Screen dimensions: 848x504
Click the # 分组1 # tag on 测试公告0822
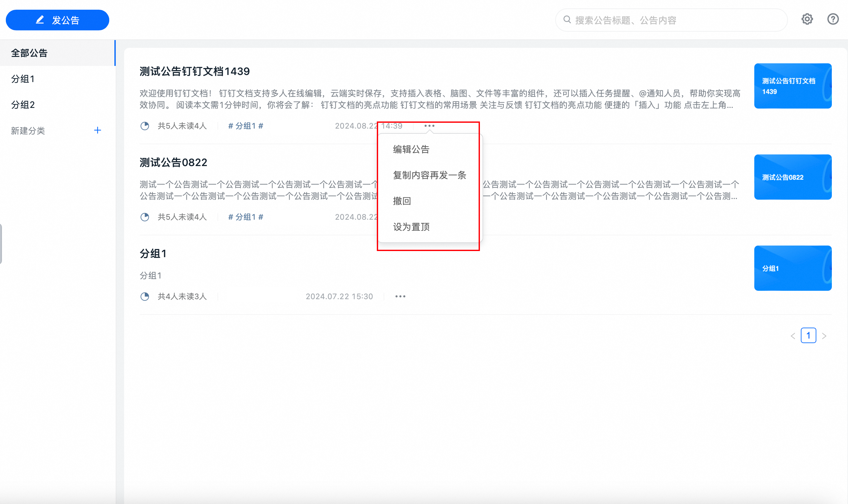tap(246, 217)
